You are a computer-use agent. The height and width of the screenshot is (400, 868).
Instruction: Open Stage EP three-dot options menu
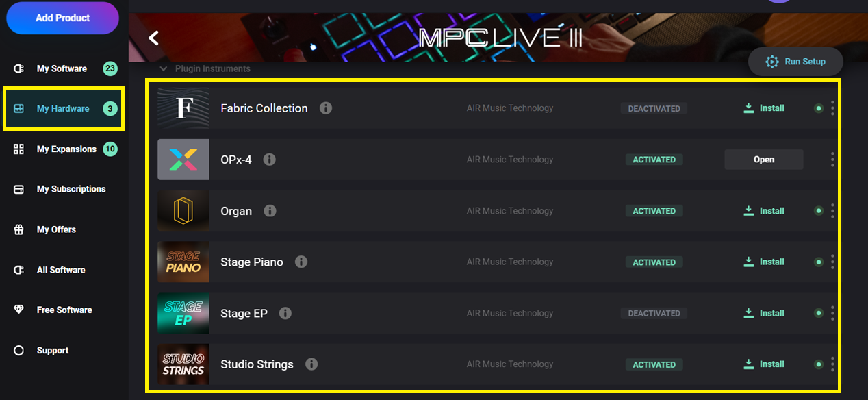[x=832, y=313]
